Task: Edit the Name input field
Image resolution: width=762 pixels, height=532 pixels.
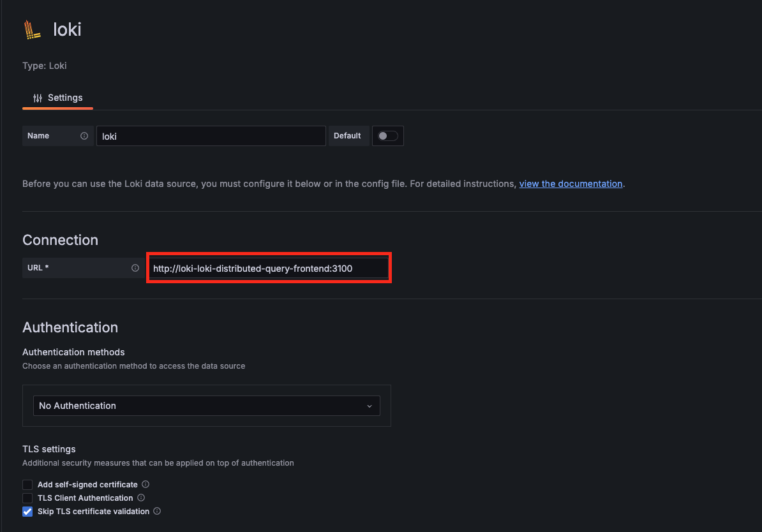Action: click(x=211, y=136)
